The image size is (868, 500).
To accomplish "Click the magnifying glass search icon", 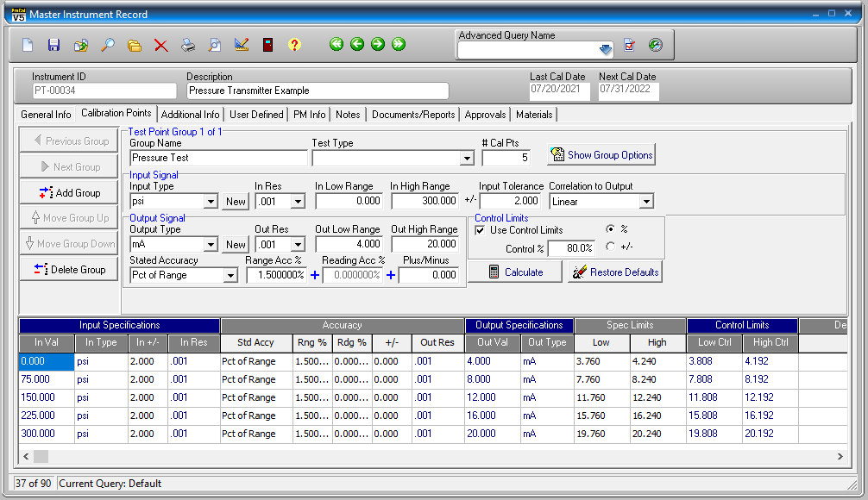I will 108,45.
